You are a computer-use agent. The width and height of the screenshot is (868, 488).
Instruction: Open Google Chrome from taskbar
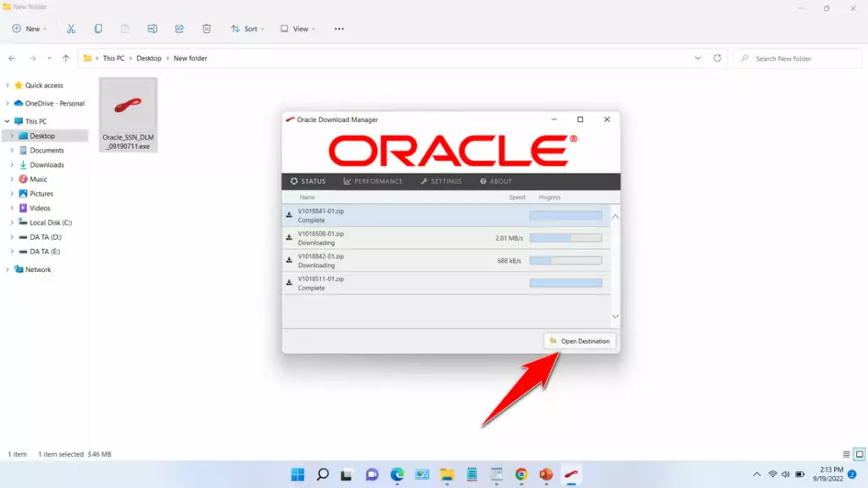coord(521,474)
